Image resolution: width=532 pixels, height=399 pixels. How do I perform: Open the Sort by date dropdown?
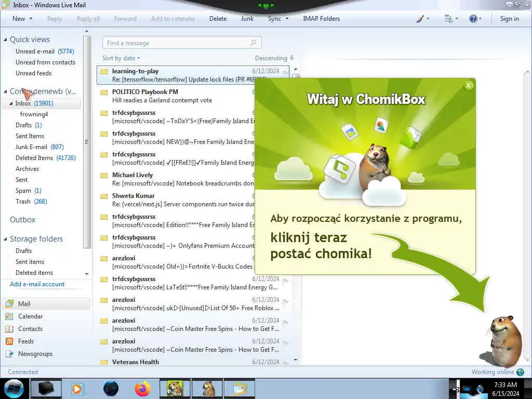click(x=121, y=58)
